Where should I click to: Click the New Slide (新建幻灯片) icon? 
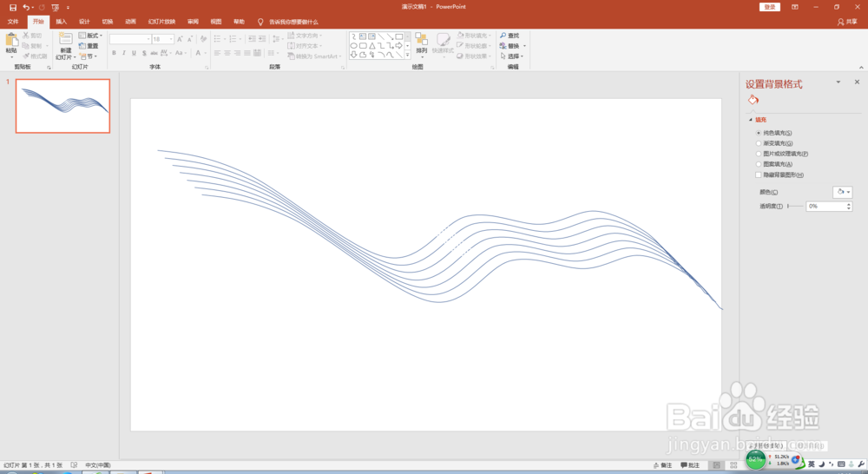(x=66, y=39)
